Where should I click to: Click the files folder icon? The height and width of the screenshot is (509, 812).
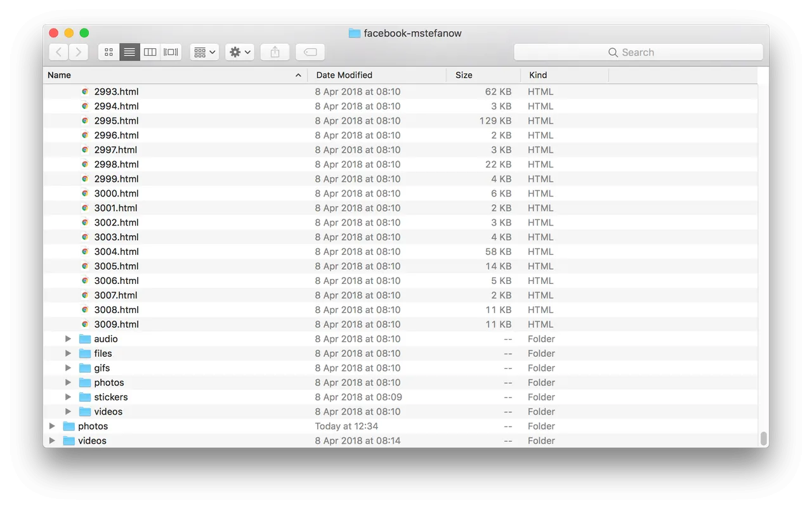[85, 353]
